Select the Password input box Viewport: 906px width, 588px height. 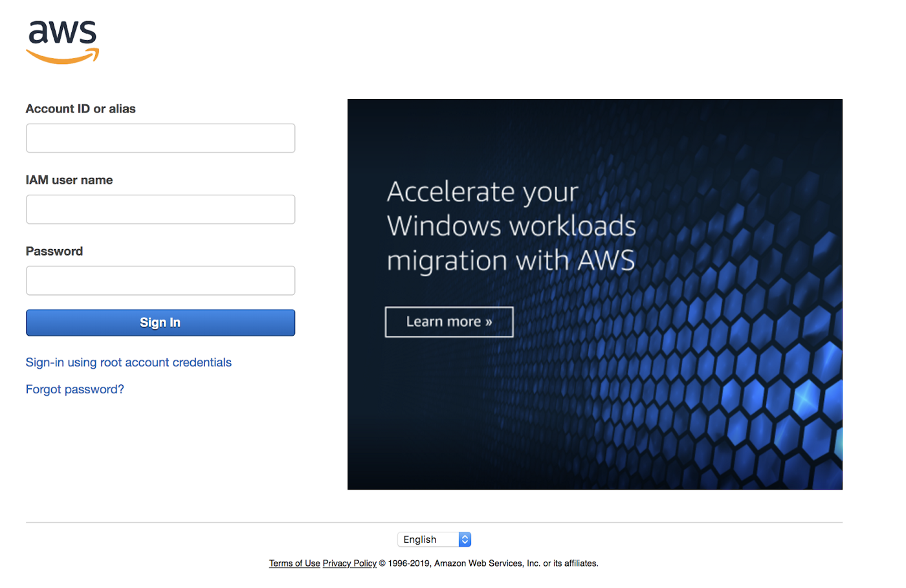point(160,281)
